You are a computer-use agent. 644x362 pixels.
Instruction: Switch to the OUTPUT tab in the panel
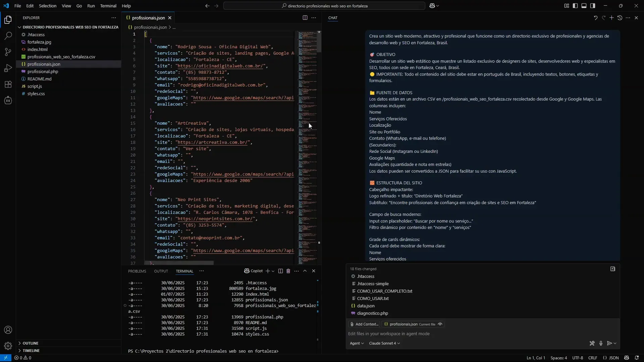161,271
